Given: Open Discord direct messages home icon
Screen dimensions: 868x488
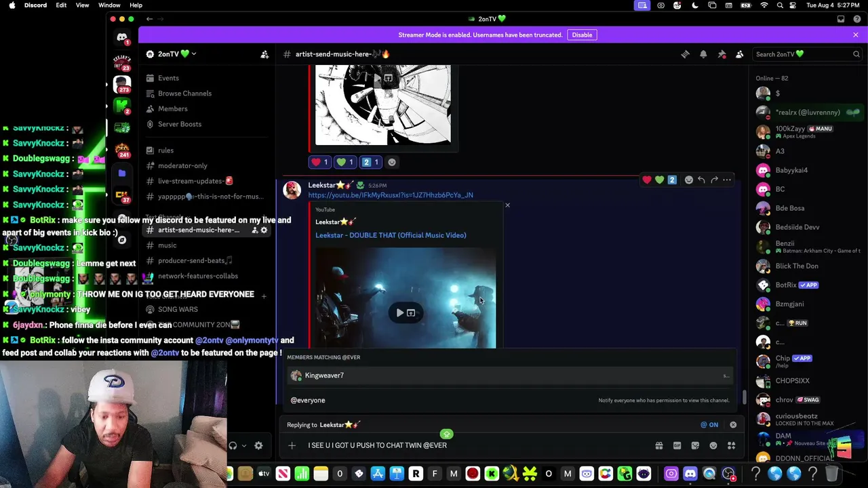Looking at the screenshot, I should (122, 38).
